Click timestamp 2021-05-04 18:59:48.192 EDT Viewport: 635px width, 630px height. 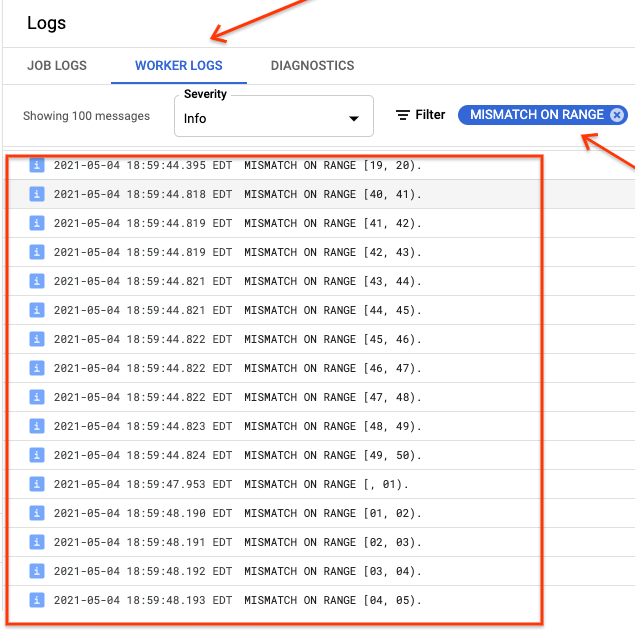(143, 571)
